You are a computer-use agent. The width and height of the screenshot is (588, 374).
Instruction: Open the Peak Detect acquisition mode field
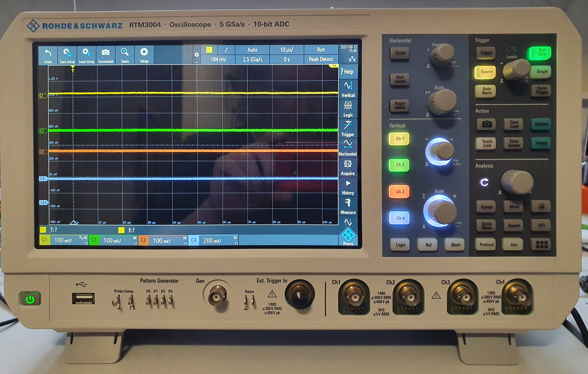coord(321,59)
